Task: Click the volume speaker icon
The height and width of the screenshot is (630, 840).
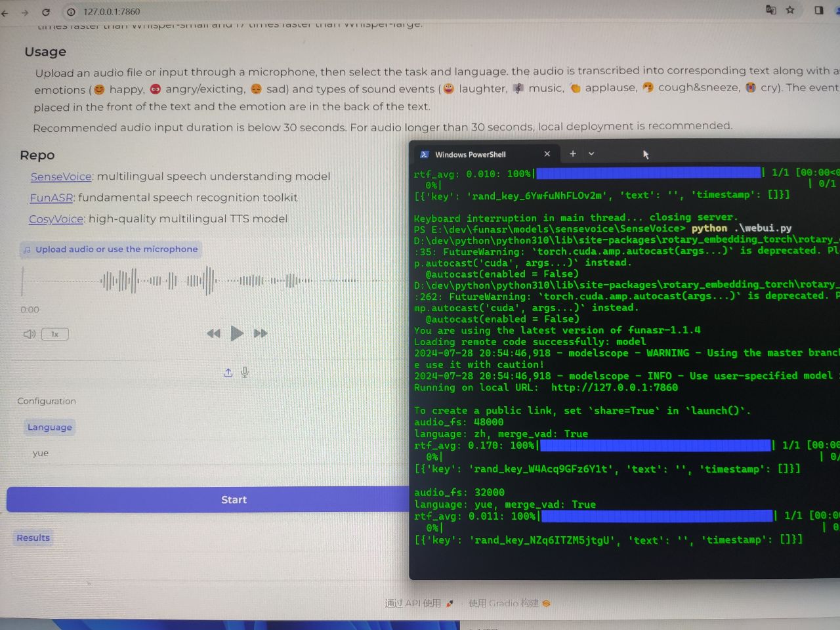Action: [30, 334]
